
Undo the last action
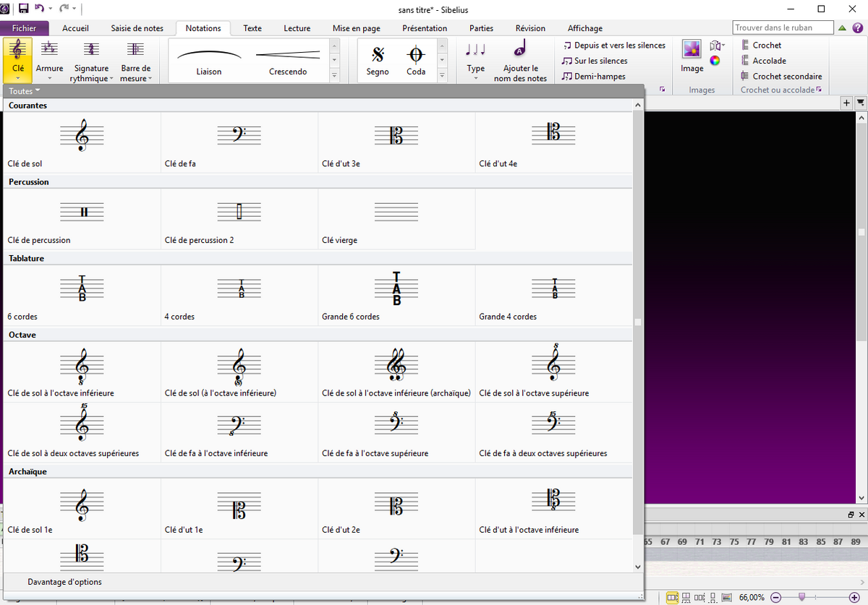tap(40, 9)
